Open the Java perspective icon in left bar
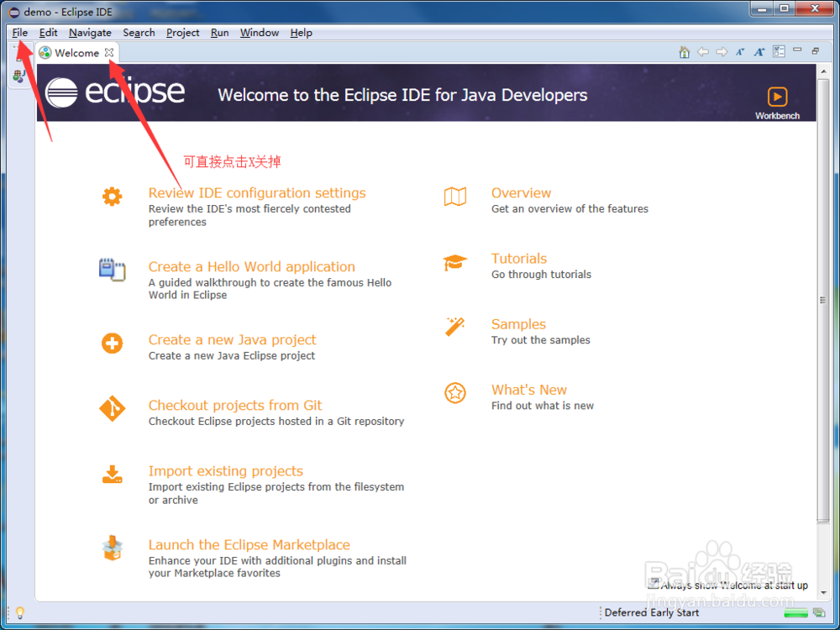 (19, 76)
